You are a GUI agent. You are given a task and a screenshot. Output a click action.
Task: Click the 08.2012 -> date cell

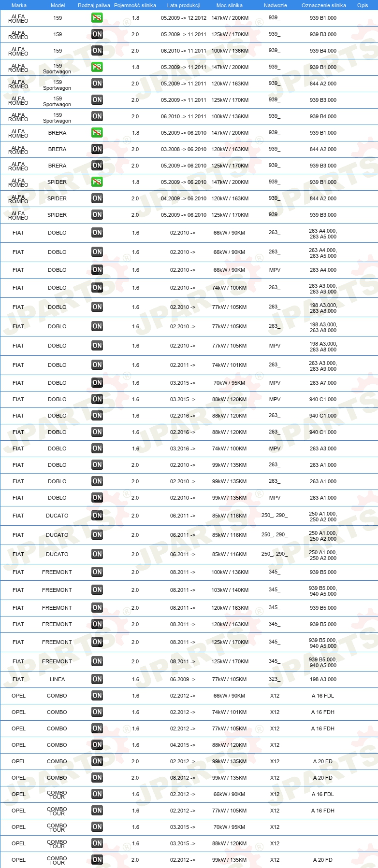coord(183,778)
